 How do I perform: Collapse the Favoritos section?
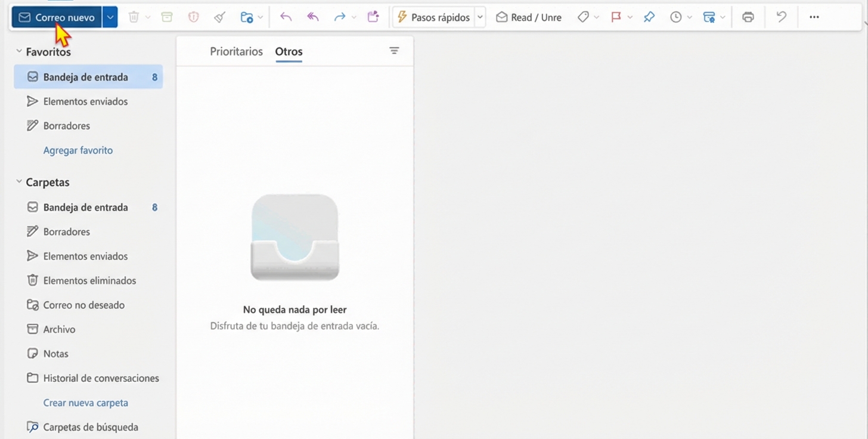pos(19,52)
